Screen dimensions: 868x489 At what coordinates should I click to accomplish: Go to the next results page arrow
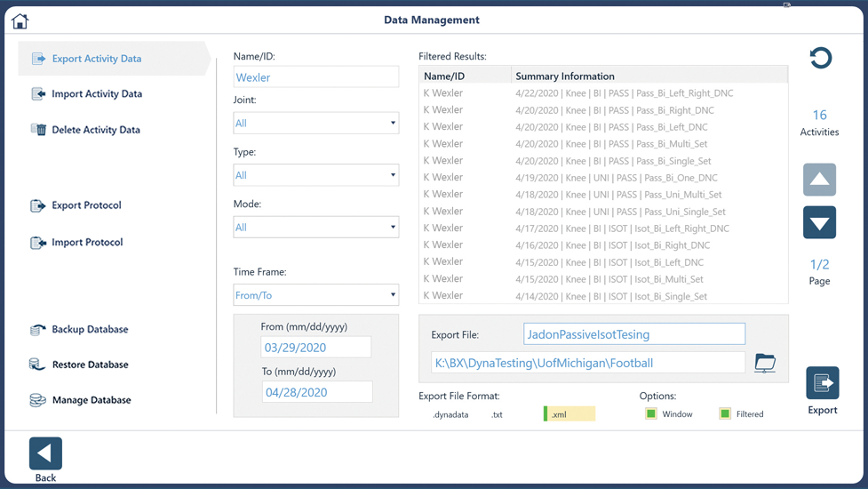click(819, 222)
